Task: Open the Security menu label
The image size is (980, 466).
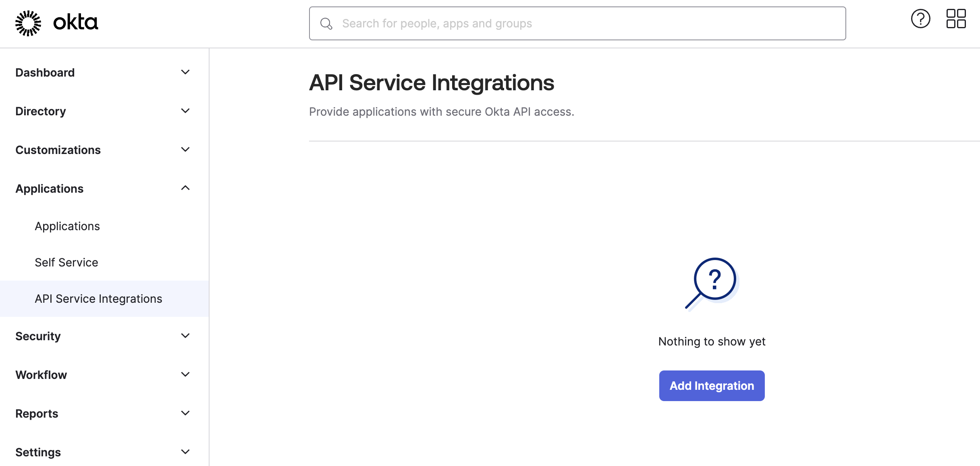Action: click(x=38, y=336)
